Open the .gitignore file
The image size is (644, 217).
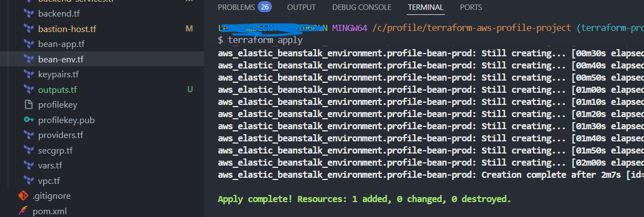pos(51,196)
